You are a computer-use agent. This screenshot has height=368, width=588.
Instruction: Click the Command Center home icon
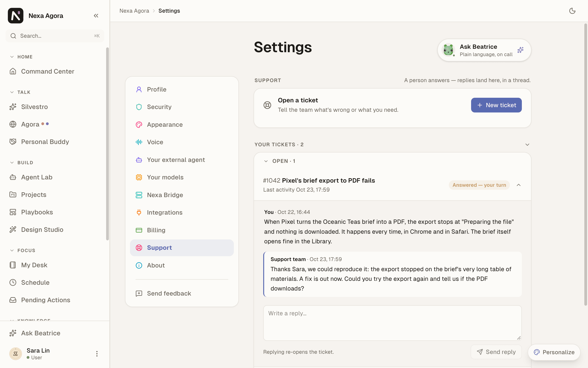13,71
